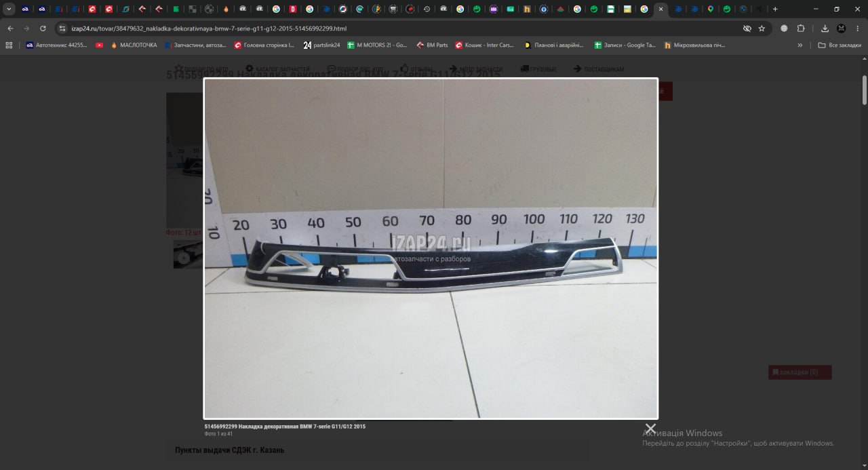Open the Записи - Google Та... bookmark
Screen dimensions: 868x470
625,45
